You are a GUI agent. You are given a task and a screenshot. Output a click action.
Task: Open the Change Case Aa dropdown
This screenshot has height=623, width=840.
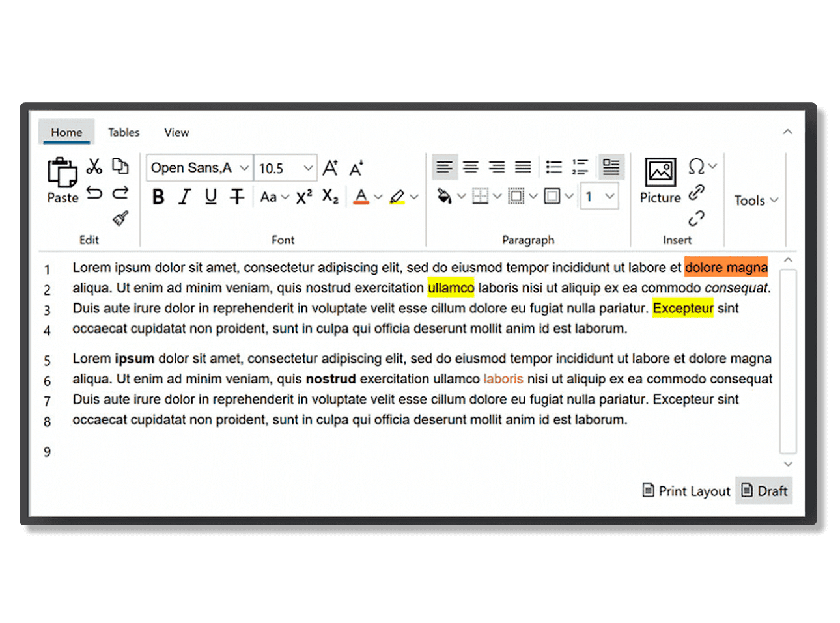click(x=274, y=197)
